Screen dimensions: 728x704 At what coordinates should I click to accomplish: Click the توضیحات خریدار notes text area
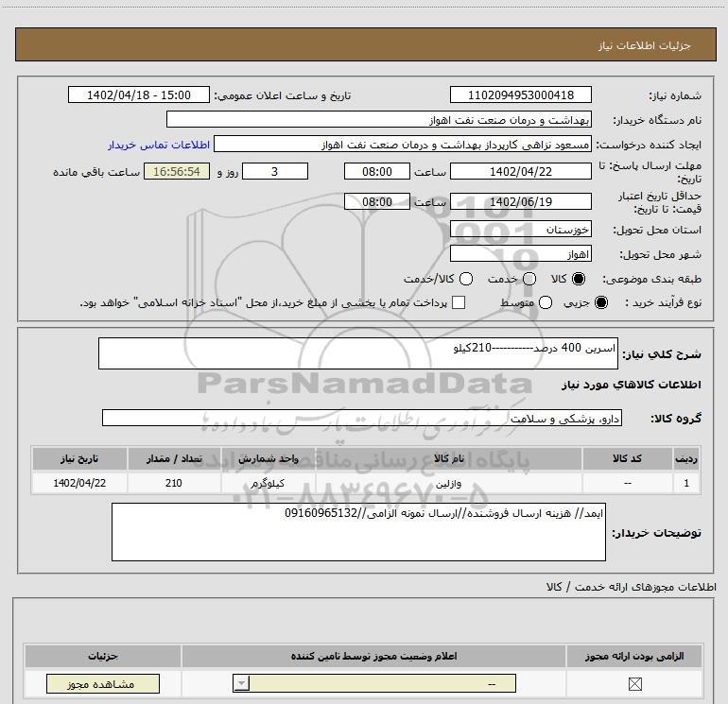point(358,532)
